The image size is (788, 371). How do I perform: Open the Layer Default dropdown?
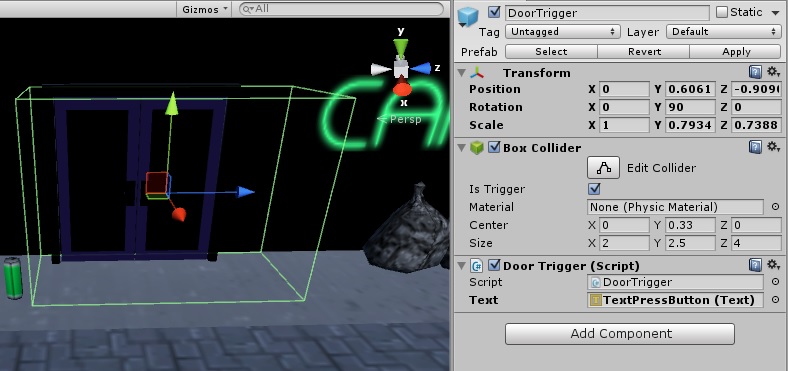pos(723,32)
